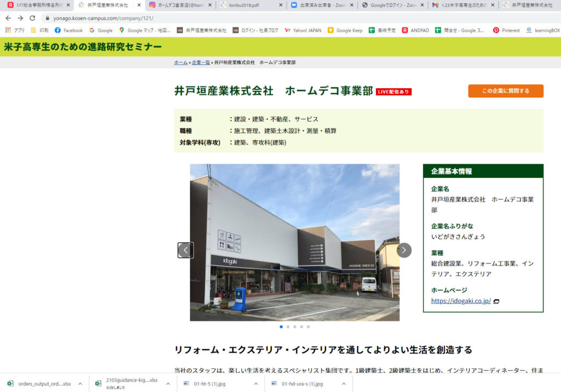
Task: Close the エイワ総合事務所 tab
Action: (68, 5)
